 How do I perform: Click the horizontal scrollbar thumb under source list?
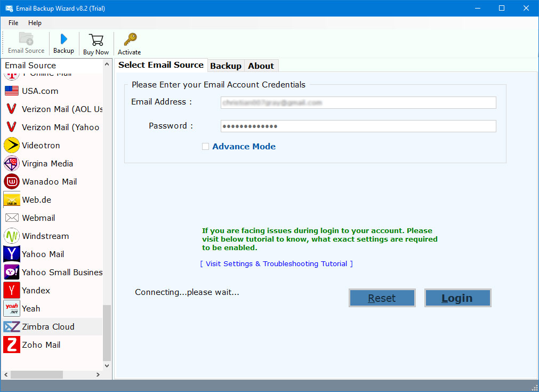pyautogui.click(x=37, y=374)
